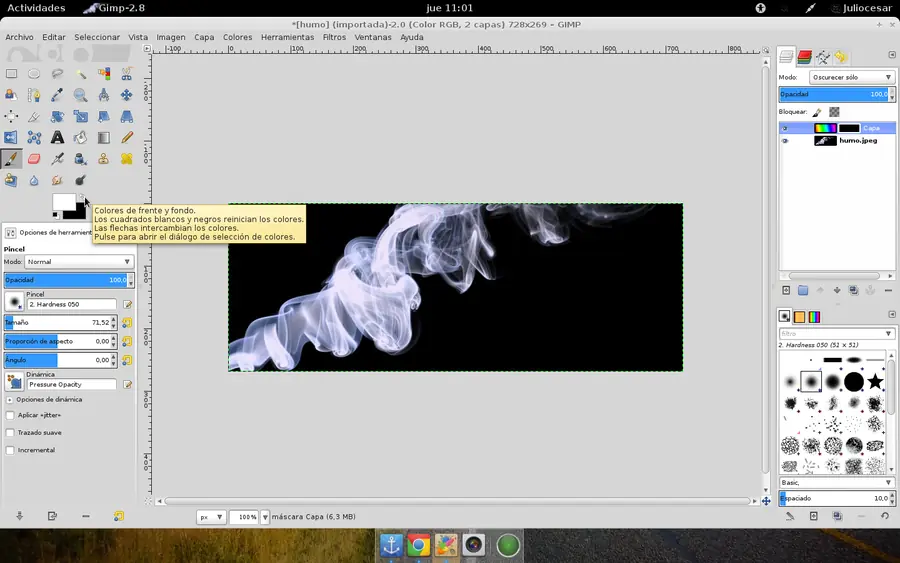The width and height of the screenshot is (900, 563).
Task: Hide the humo.jpeg layer via eye icon
Action: [x=785, y=141]
